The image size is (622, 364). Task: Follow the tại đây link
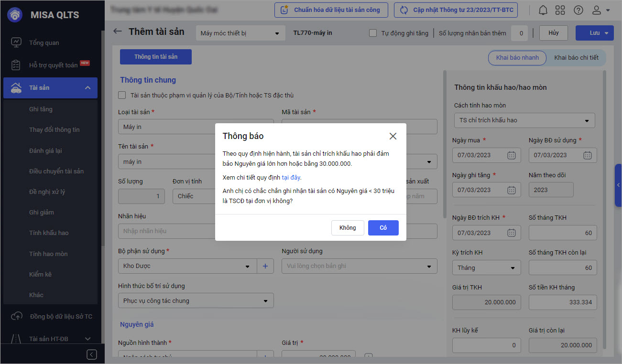(x=291, y=177)
